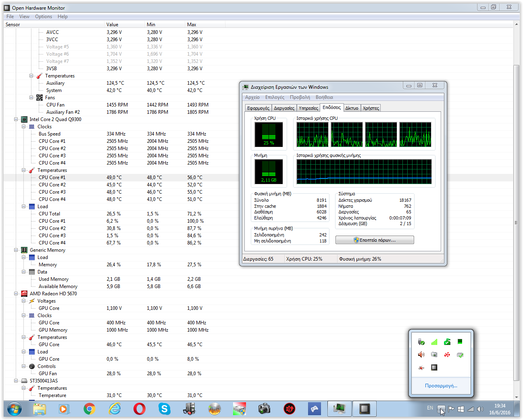Open the Windows Start menu
Viewport: 523px width, 420px height.
pos(15,409)
